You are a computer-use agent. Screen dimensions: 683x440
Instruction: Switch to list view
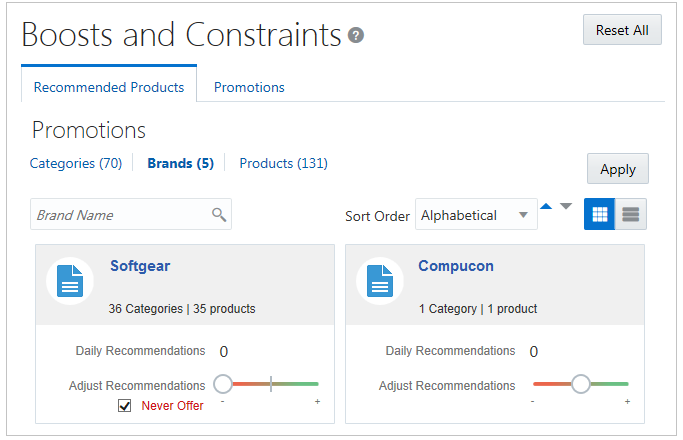pos(630,214)
